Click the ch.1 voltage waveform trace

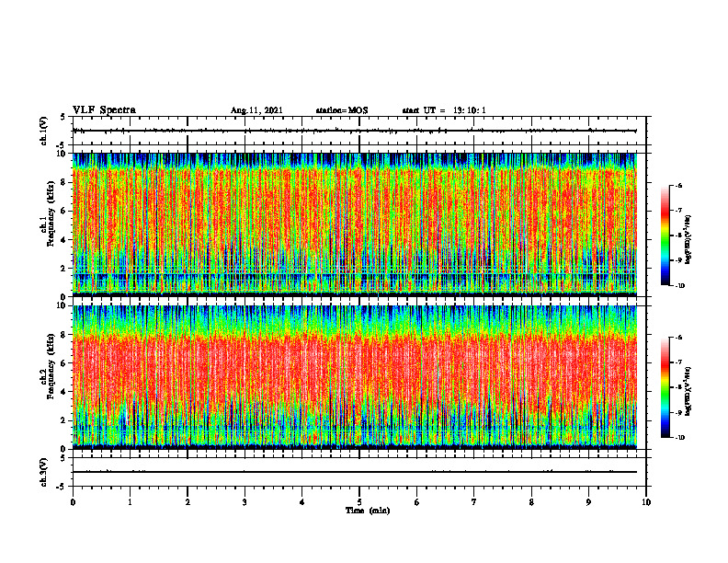pos(355,131)
